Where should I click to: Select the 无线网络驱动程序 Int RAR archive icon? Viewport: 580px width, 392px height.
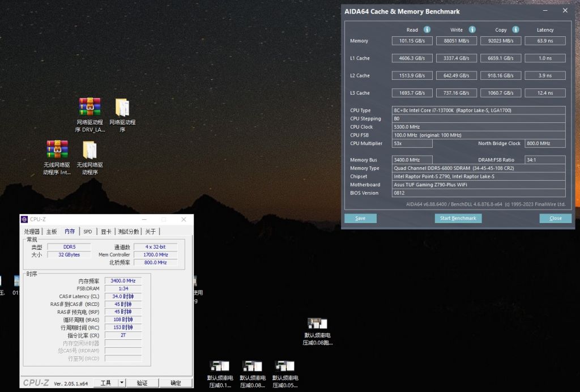(x=57, y=150)
